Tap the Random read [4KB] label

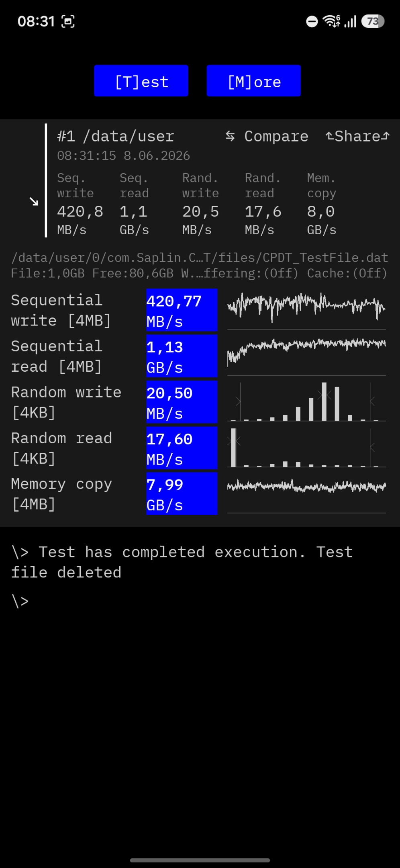[61, 448]
